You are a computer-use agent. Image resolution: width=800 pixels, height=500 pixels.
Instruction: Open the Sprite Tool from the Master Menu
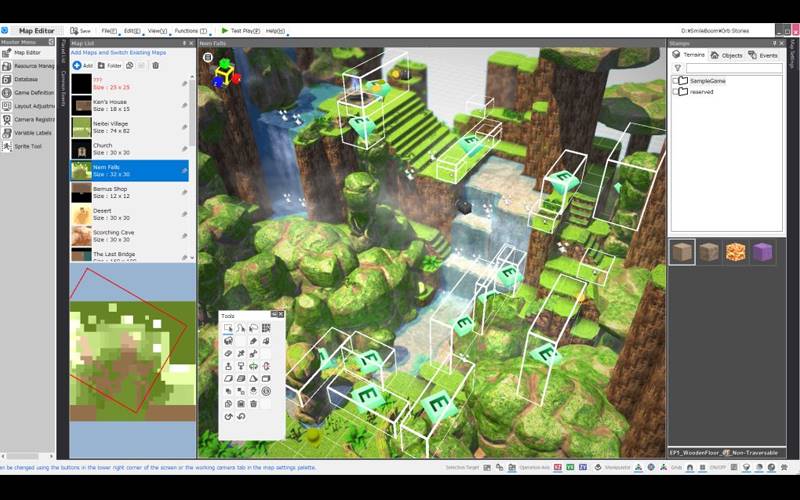27,146
